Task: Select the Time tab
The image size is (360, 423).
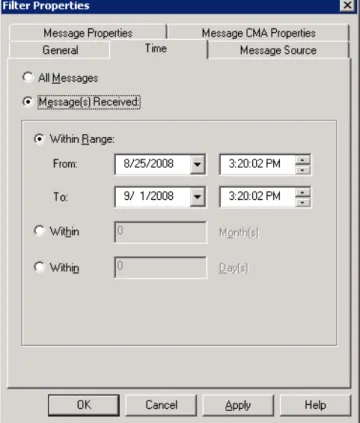Action: (156, 49)
